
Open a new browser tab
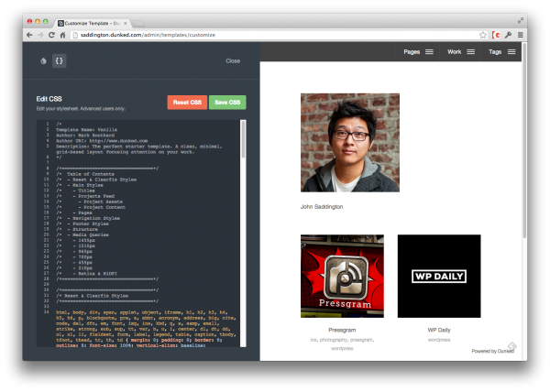pyautogui.click(x=138, y=24)
